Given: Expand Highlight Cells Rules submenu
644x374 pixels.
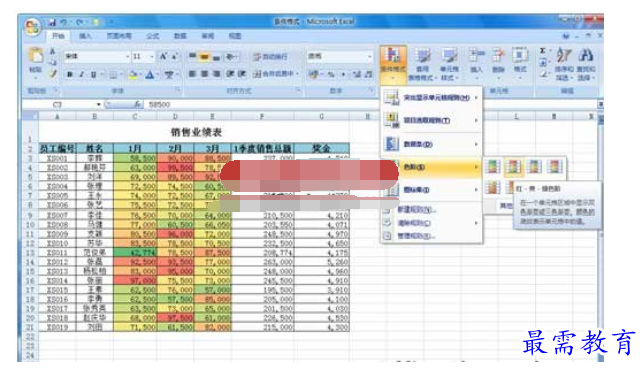Looking at the screenshot, I should tap(431, 97).
